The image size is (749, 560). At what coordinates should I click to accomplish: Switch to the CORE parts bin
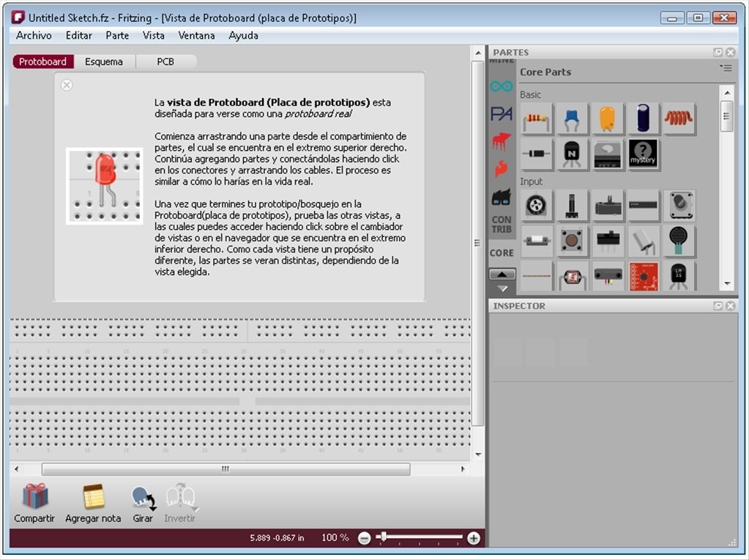[x=501, y=253]
